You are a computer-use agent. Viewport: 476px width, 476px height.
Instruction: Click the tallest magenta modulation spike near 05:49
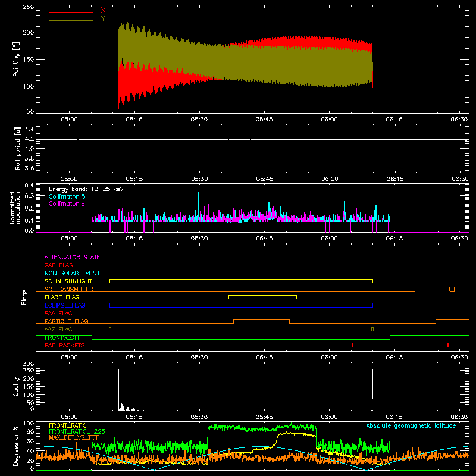pyautogui.click(x=283, y=201)
